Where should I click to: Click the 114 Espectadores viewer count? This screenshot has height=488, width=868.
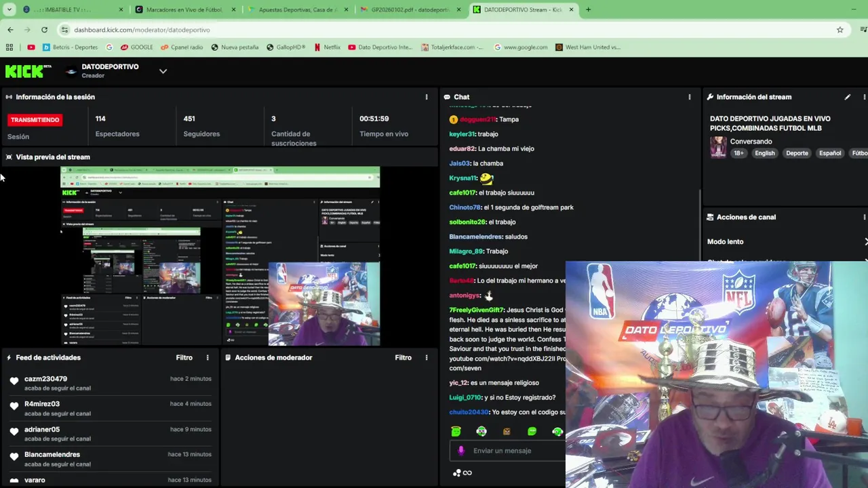click(117, 126)
